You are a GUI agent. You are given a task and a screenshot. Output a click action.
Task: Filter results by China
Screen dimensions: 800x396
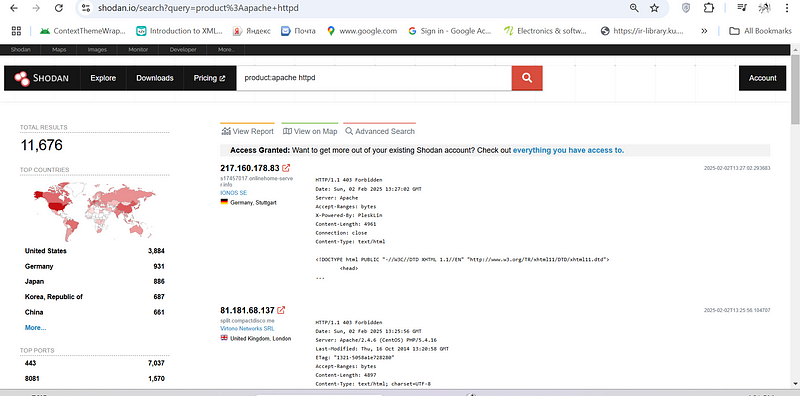(x=94, y=312)
